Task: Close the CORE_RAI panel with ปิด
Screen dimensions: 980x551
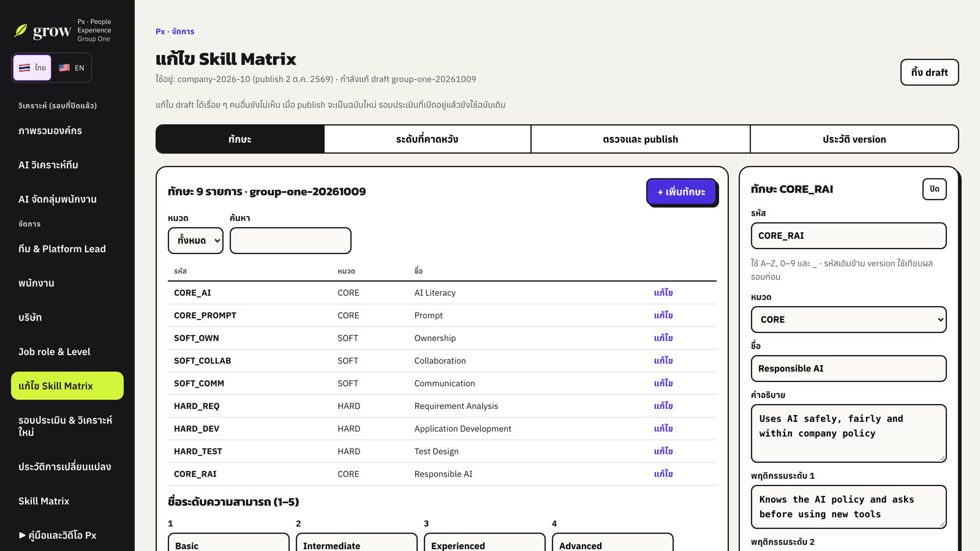Action: [934, 189]
